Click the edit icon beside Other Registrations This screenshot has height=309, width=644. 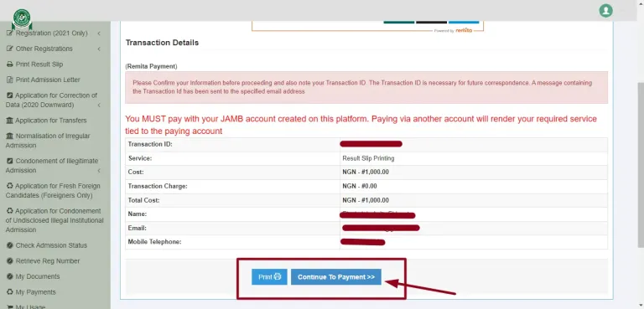coord(10,49)
